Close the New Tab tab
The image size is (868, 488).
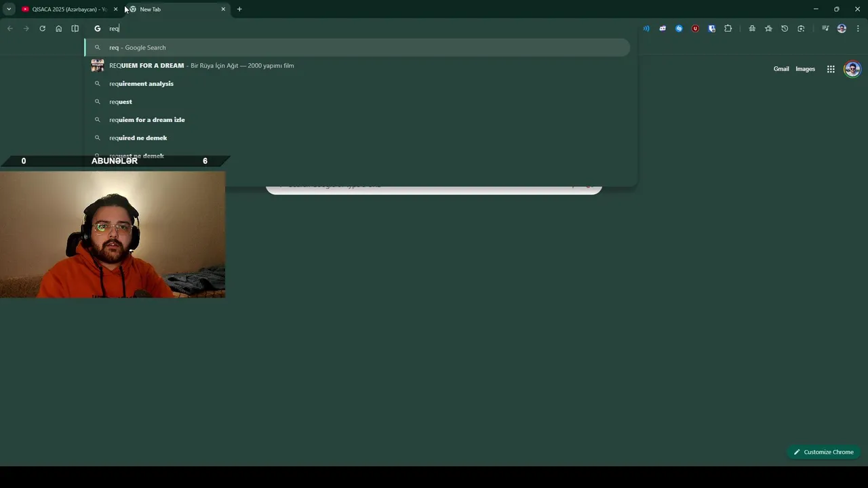click(x=223, y=9)
